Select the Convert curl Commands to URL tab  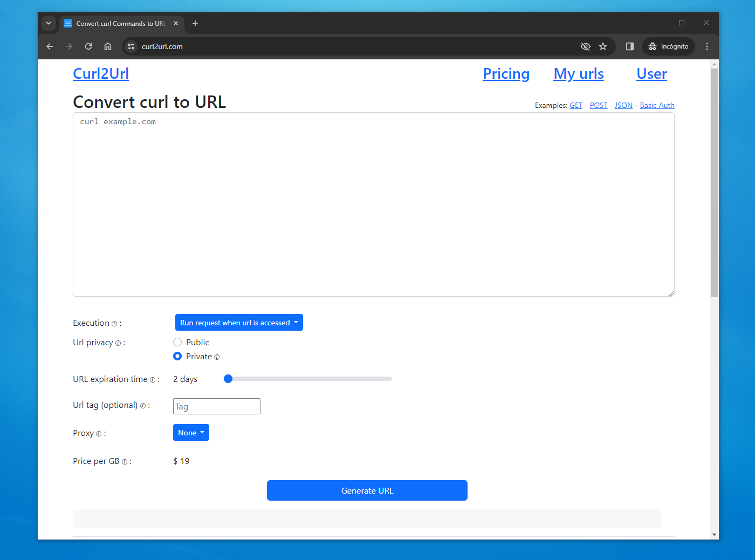point(121,23)
